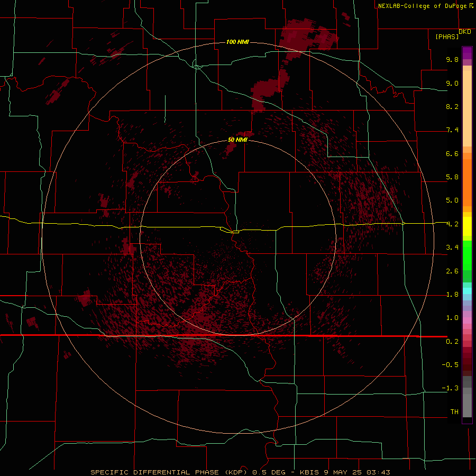Pick the 6.6 scale label
The height and width of the screenshot is (476, 476).
[x=452, y=153]
